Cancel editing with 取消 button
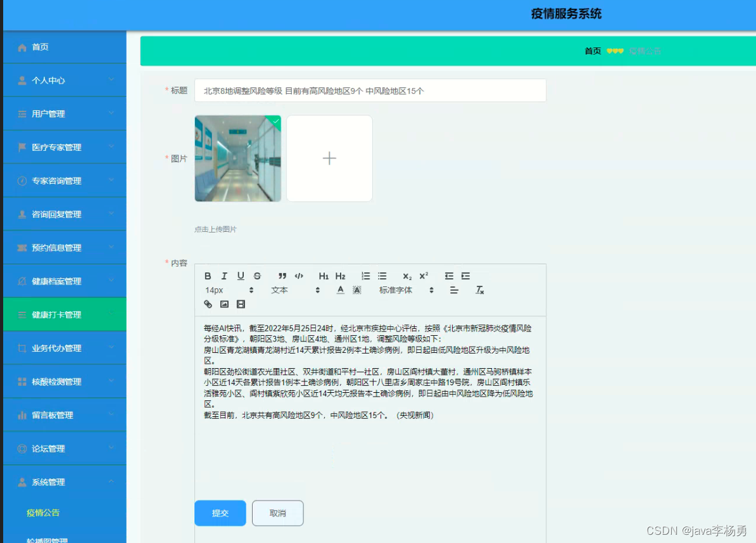Viewport: 756px width, 543px height. tap(278, 513)
